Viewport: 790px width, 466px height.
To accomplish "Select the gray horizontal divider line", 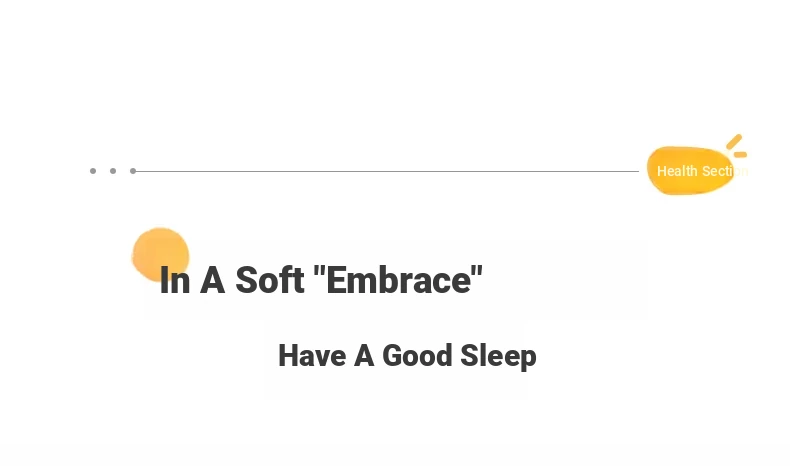I will [386, 171].
